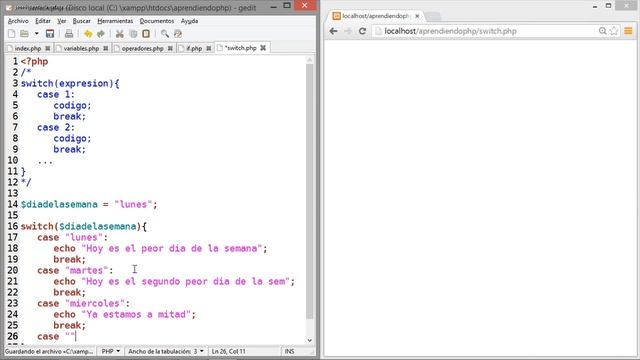Image resolution: width=640 pixels, height=360 pixels.
Task: Open the Ayuda menu
Action: 189,21
